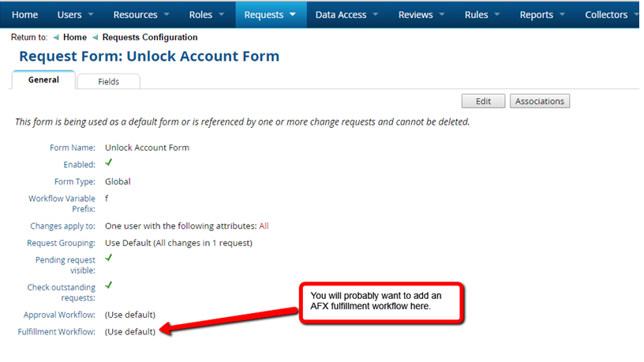
Task: Switch to the Fields tab
Action: [109, 81]
